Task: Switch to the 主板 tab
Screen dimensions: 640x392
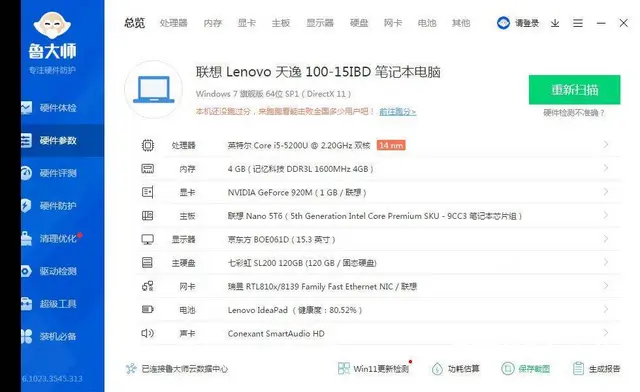Action: pyautogui.click(x=281, y=23)
